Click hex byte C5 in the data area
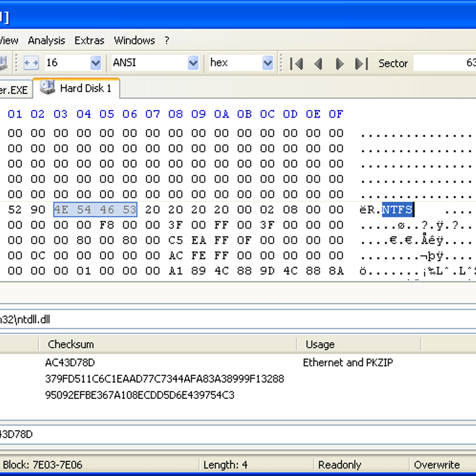This screenshot has height=476, width=476. (x=175, y=240)
